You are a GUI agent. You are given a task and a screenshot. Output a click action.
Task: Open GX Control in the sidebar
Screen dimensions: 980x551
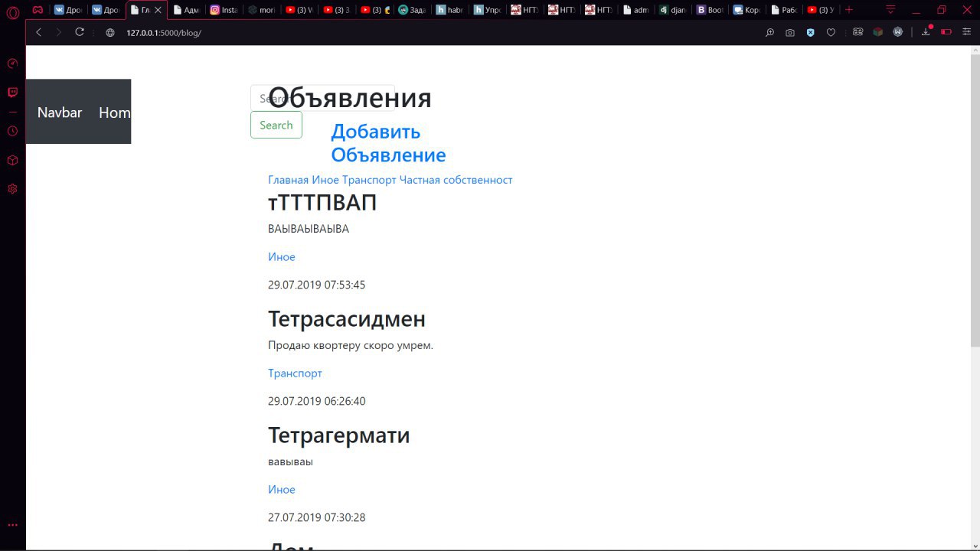12,64
